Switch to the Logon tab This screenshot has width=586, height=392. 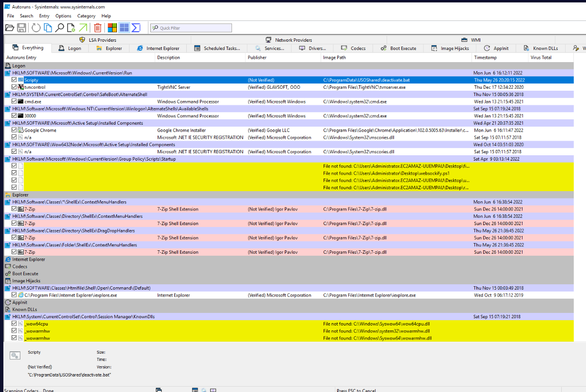point(70,49)
